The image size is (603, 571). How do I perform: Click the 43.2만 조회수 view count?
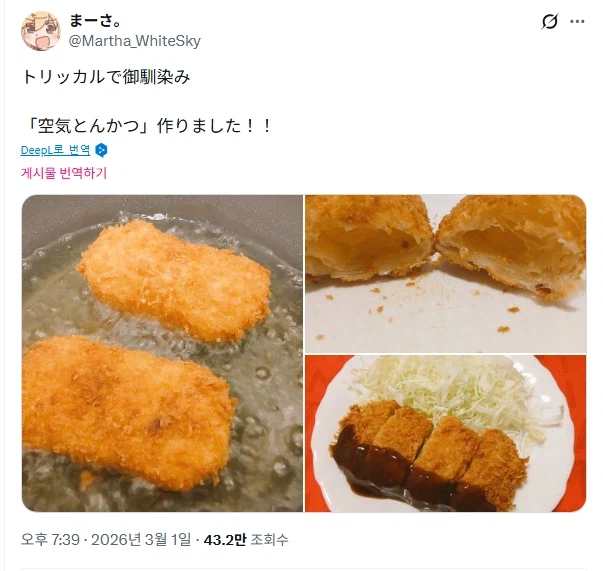pyautogui.click(x=246, y=540)
